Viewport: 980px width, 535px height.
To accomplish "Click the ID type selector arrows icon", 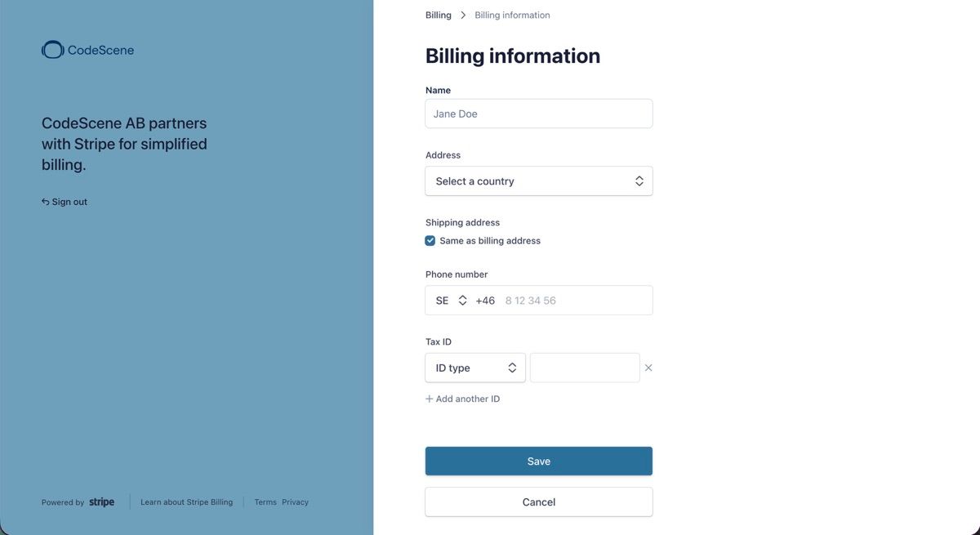I will point(512,368).
